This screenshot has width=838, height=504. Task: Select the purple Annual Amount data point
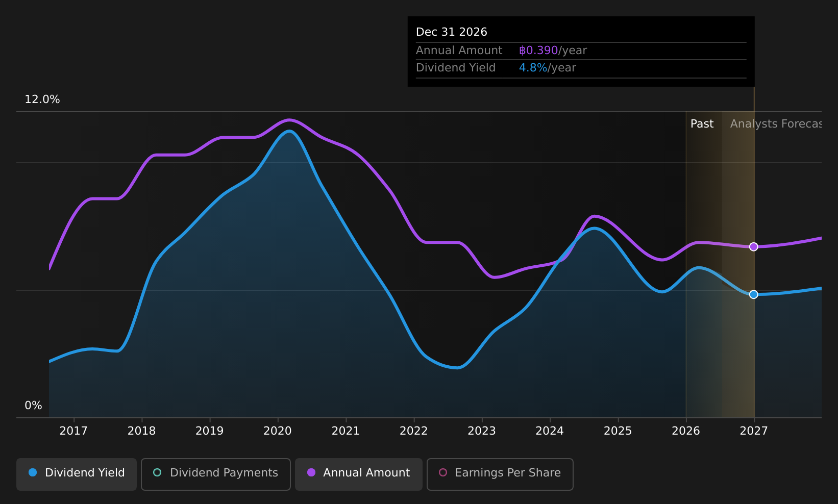coord(754,247)
